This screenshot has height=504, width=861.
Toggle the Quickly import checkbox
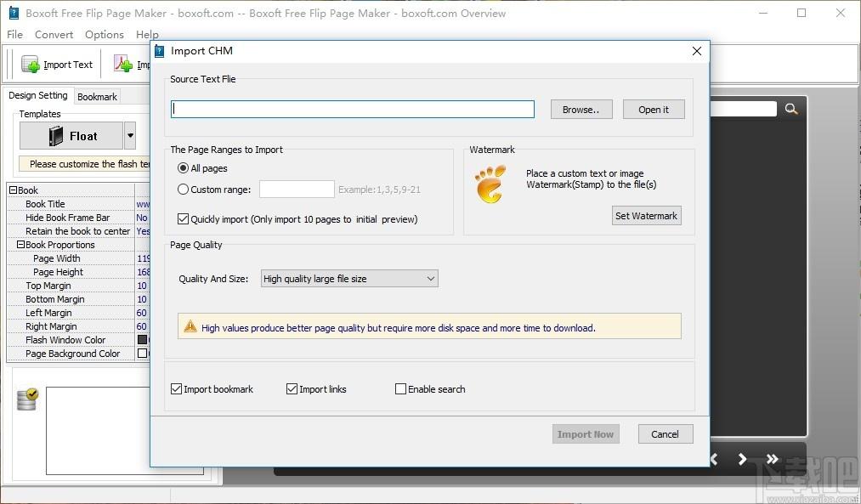[x=184, y=219]
